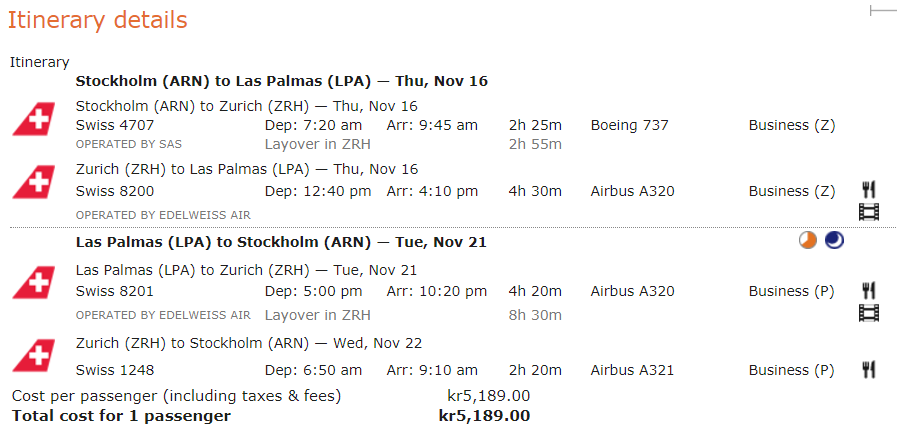The height and width of the screenshot is (433, 897).
Task: Click the Swiss logo beside flight 8201
Action: click(33, 284)
